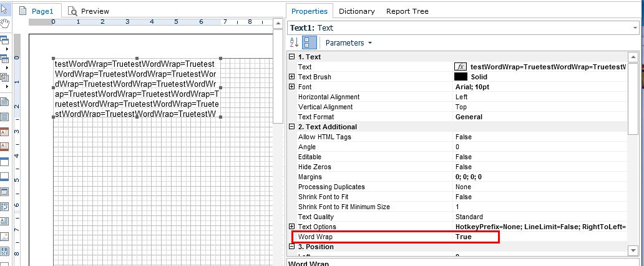This screenshot has height=266, width=644.
Task: Open the Preview tab
Action: (x=89, y=11)
